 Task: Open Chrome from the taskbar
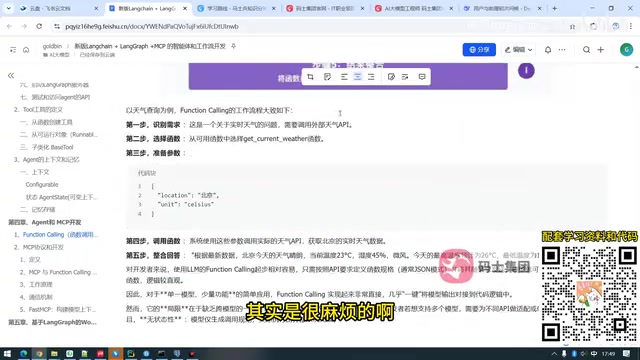pyautogui.click(x=39, y=353)
